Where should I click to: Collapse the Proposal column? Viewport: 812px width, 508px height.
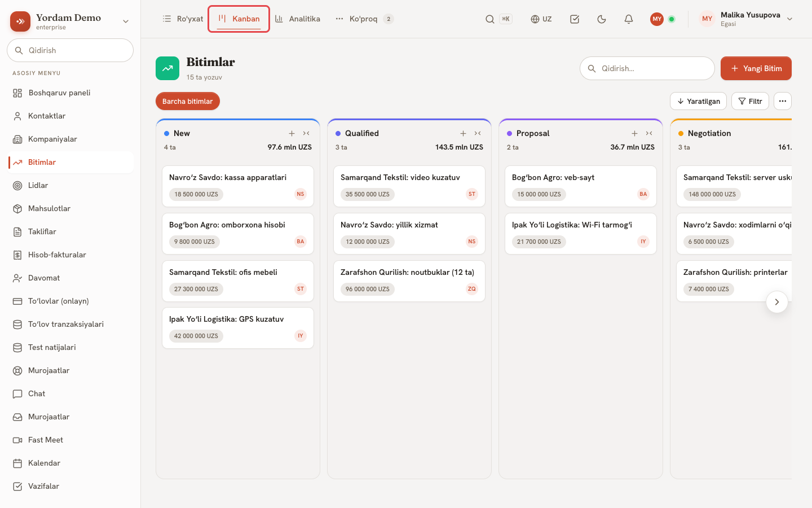pyautogui.click(x=649, y=133)
